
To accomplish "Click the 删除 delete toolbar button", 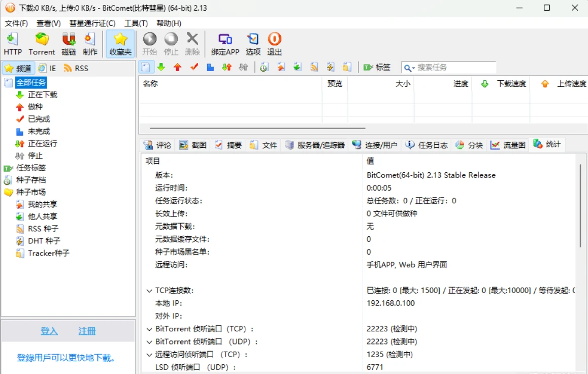I will (192, 44).
